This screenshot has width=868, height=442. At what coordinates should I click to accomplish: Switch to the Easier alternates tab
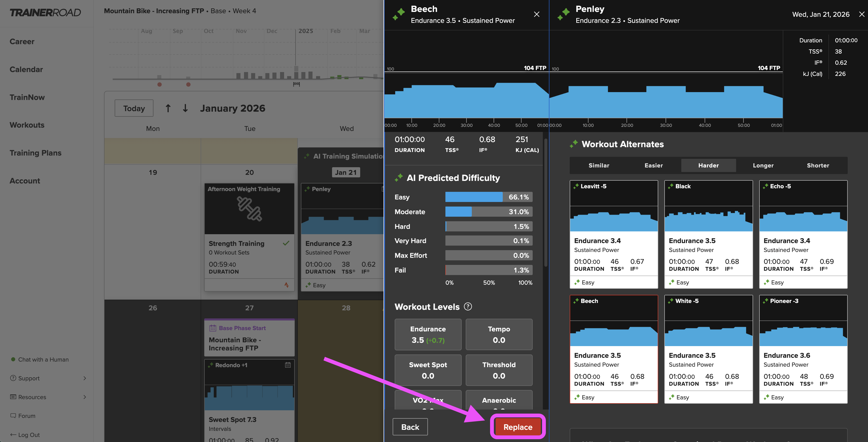coord(654,165)
